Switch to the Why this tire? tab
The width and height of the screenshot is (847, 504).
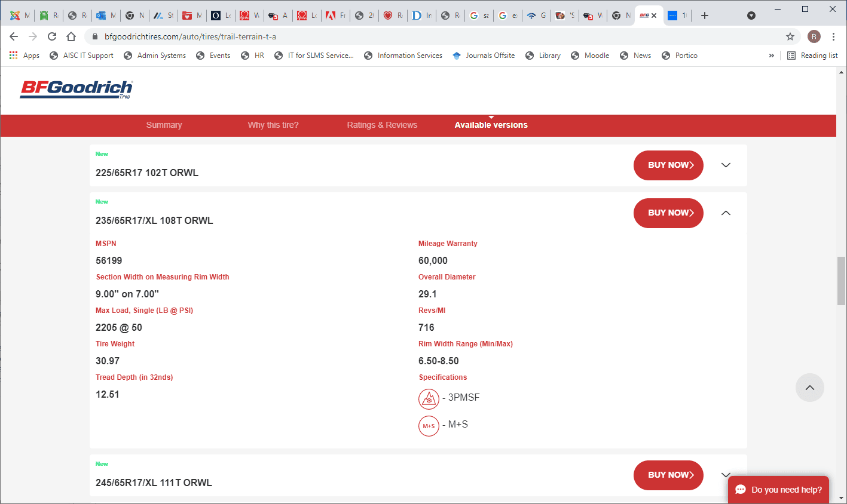273,125
